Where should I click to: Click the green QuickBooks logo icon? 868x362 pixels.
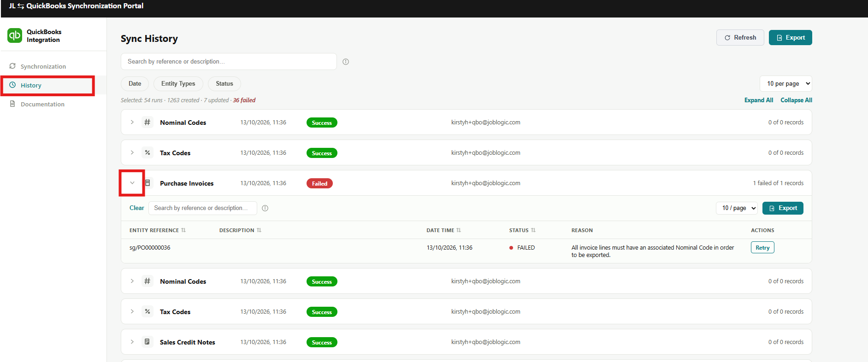pos(15,35)
